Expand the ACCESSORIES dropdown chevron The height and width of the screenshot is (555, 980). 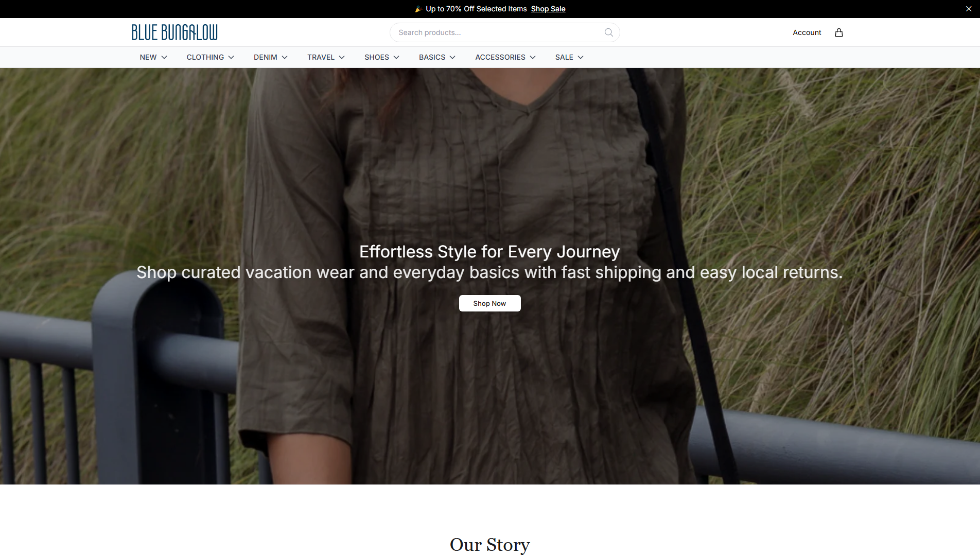pyautogui.click(x=533, y=57)
